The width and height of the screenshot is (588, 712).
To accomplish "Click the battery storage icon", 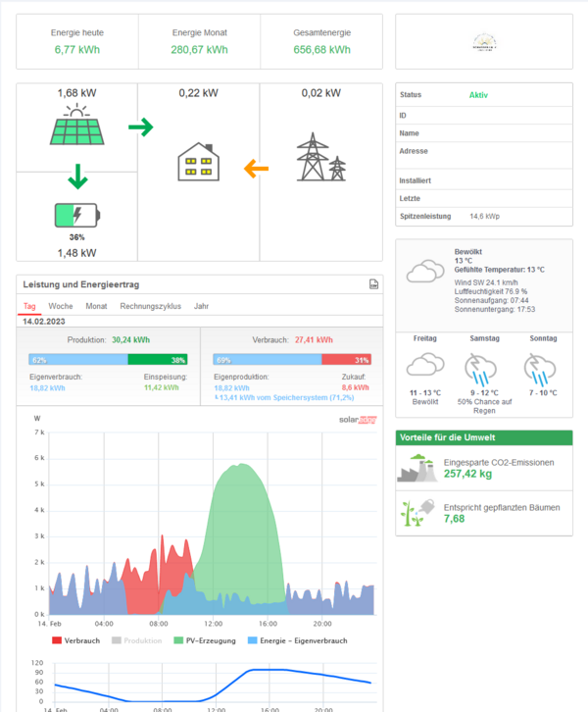I will pos(77,215).
